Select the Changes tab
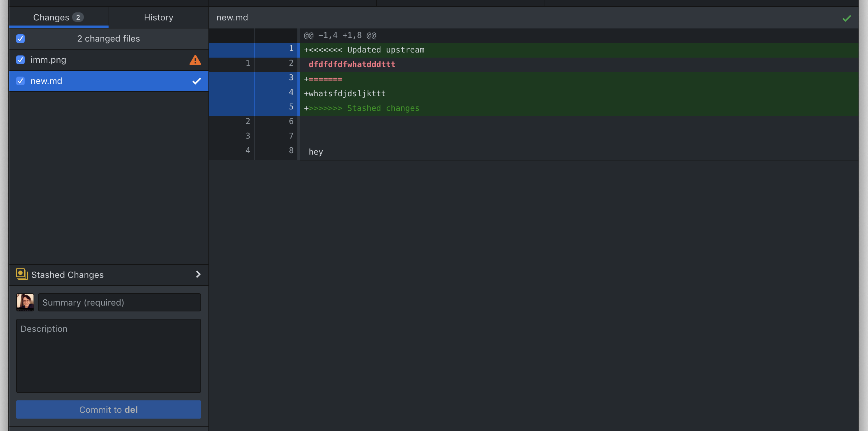868x431 pixels. 51,17
